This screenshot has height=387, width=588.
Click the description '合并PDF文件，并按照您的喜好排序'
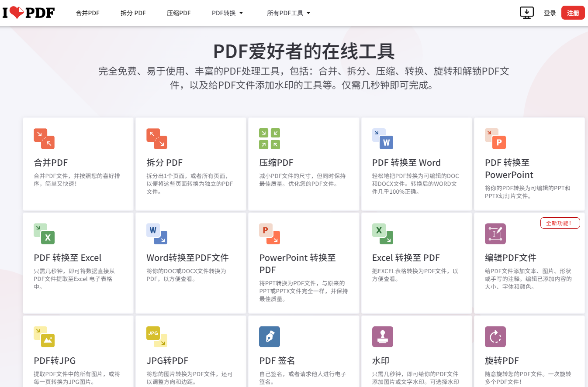point(77,180)
